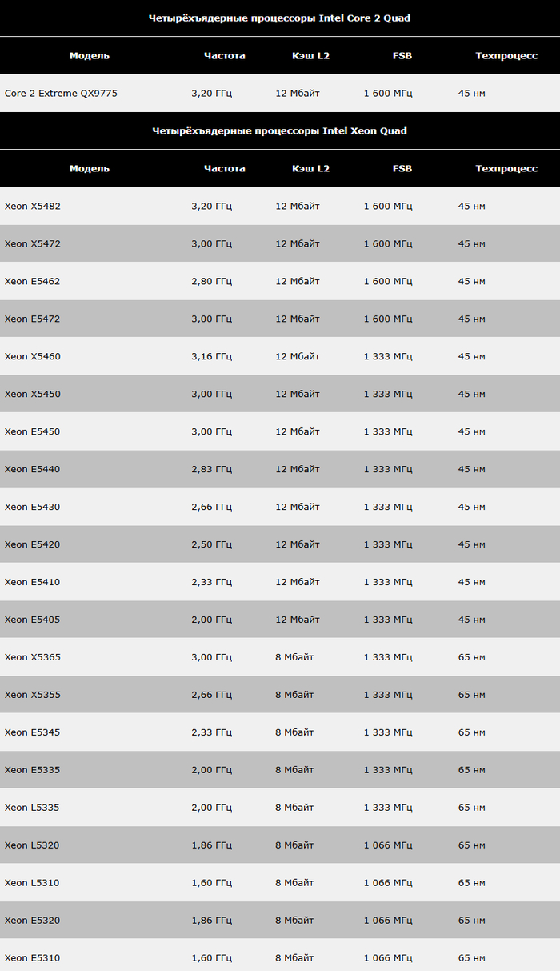
Task: Click Частота header in Xeon Quad table
Action: tap(225, 169)
